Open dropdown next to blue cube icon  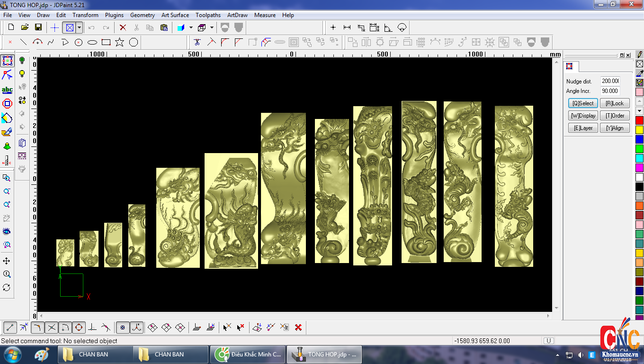(191, 27)
